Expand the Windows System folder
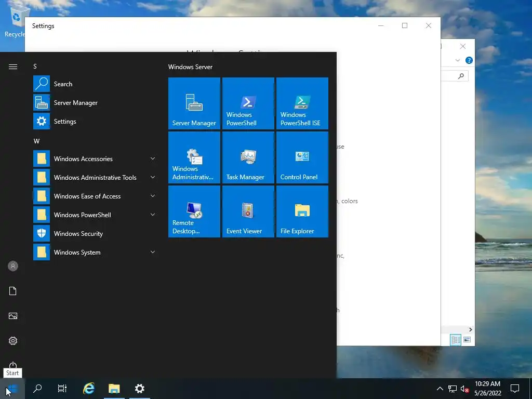Viewport: 532px width, 399px height. tap(95, 252)
